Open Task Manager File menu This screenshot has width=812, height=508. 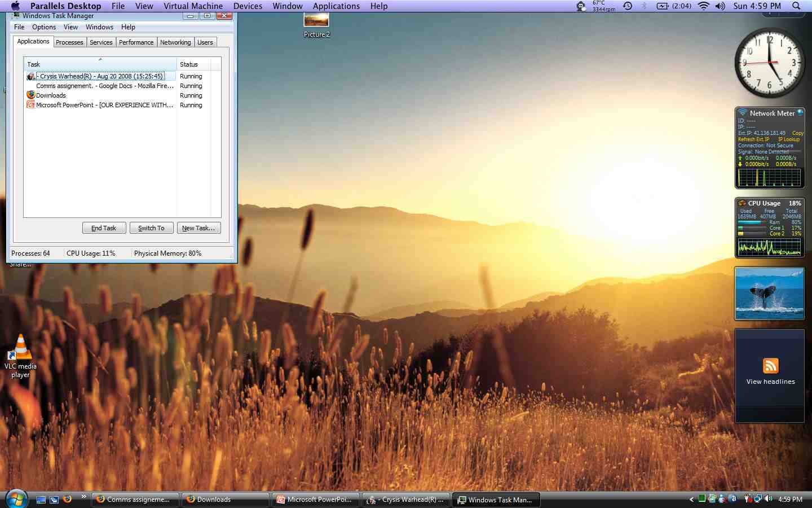19,27
